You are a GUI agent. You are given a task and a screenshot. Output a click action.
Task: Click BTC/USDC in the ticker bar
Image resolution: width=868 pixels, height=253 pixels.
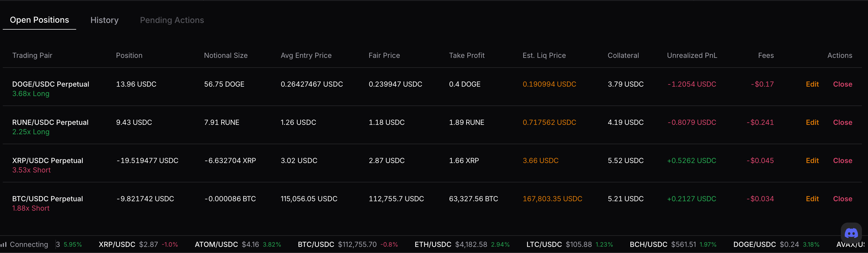click(316, 244)
